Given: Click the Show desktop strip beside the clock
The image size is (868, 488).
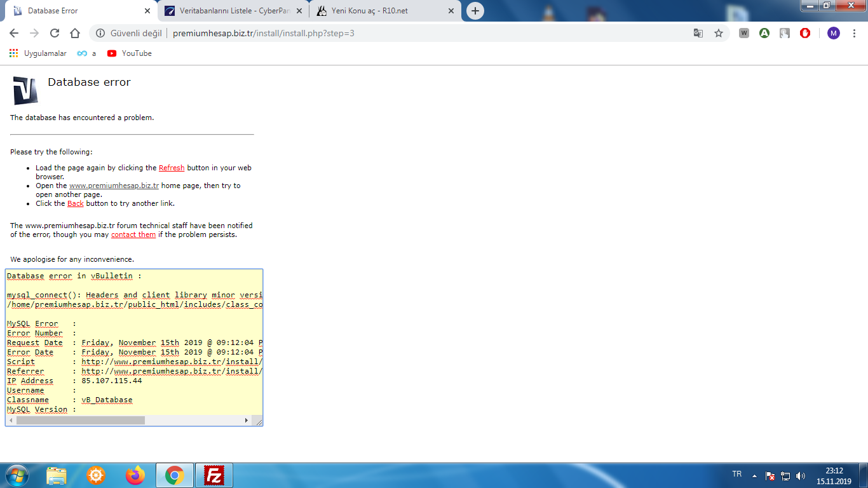Looking at the screenshot, I should click(x=863, y=475).
